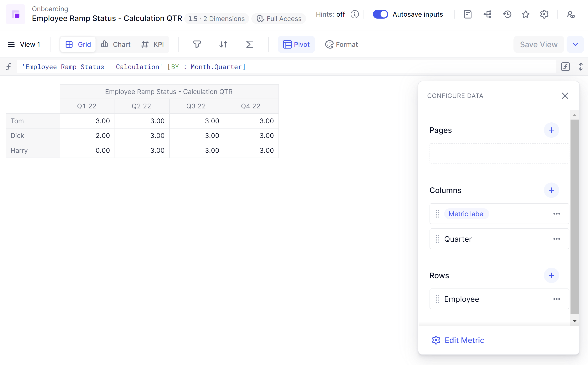Add a dimension to Columns
The height and width of the screenshot is (365, 588).
(x=551, y=190)
